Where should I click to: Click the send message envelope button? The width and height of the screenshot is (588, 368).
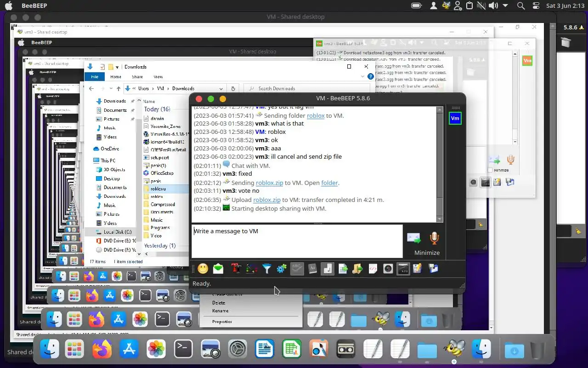[414, 238]
